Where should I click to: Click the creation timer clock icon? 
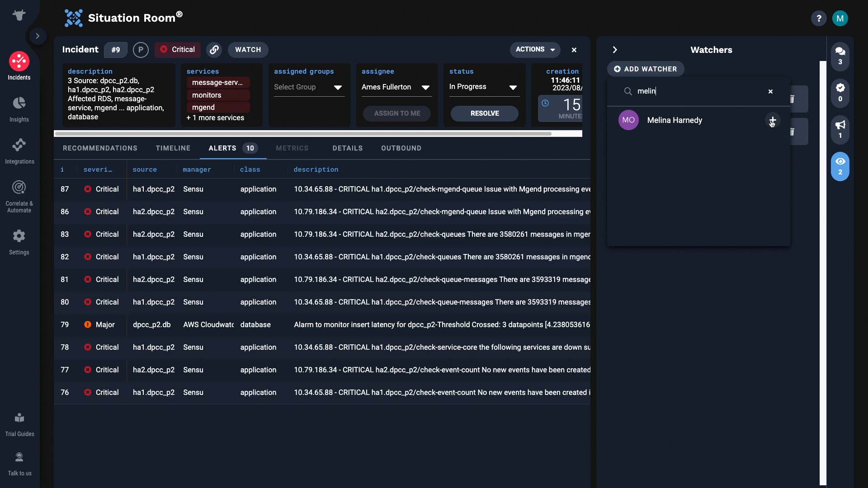pos(545,103)
